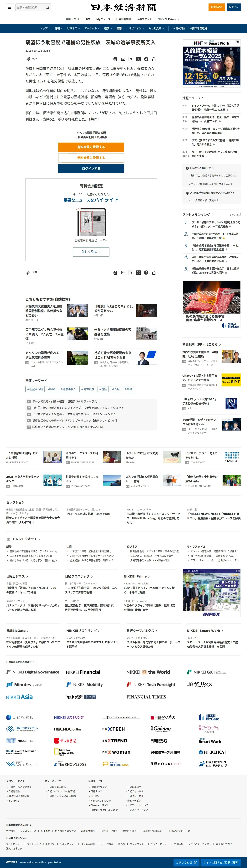Screen dimensions: 247x868
Task: Share on note using bottom n icon
Action: coord(131,273)
